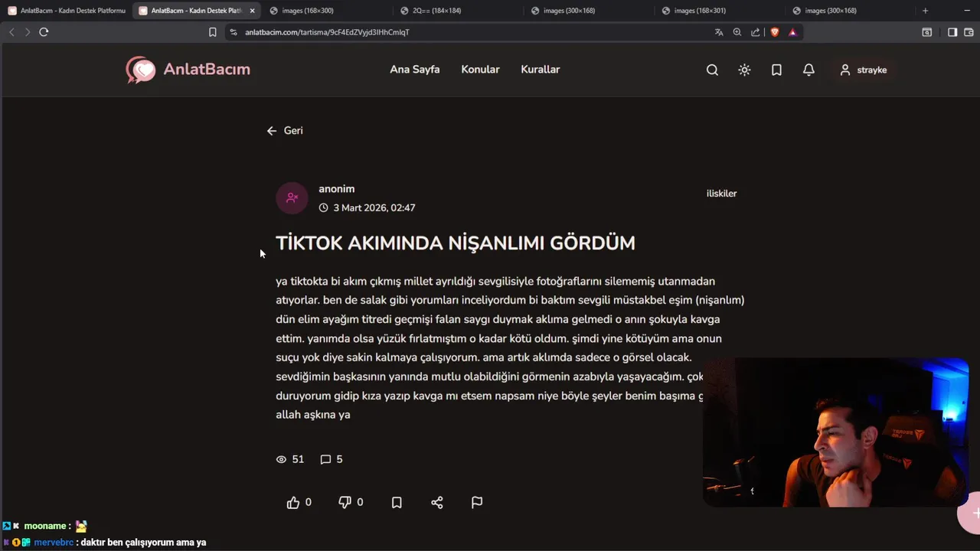Bookmark this page in address bar
The image size is (980, 551).
pos(213,32)
